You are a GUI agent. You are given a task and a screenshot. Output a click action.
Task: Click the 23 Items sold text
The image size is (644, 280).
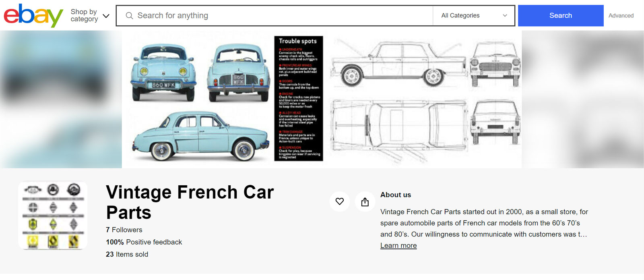tap(127, 255)
